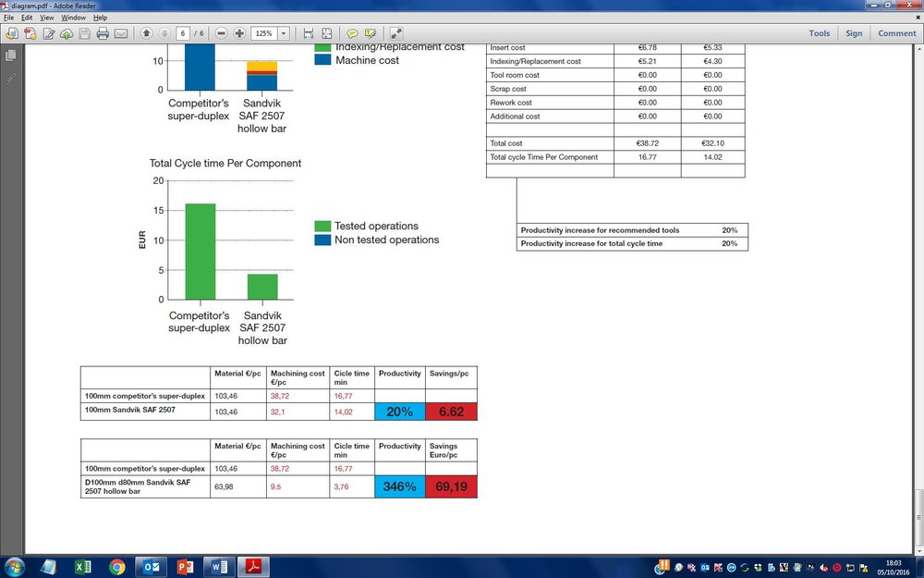Click the fit one full page icon

326,33
